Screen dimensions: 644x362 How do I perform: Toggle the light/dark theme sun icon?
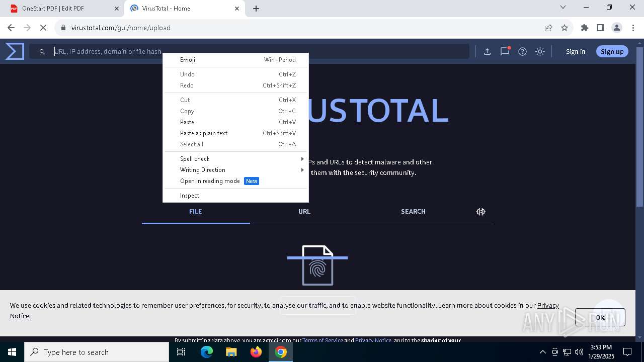tap(540, 51)
